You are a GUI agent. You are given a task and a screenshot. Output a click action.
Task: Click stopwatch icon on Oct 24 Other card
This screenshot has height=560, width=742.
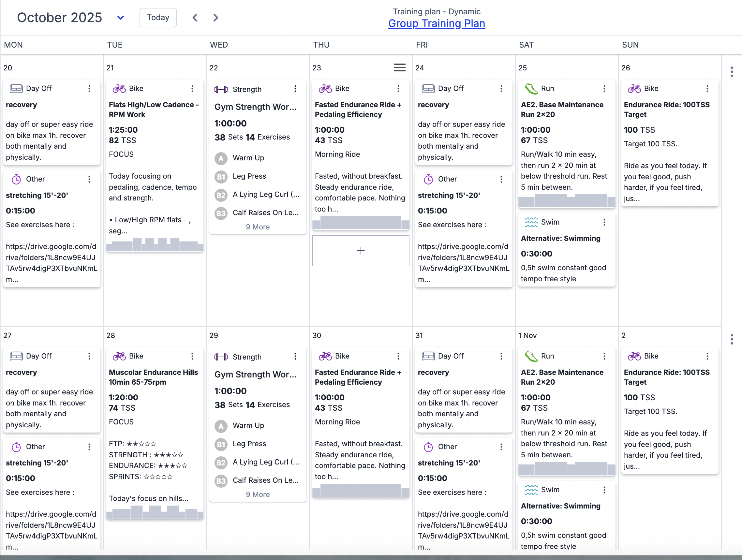coord(428,179)
